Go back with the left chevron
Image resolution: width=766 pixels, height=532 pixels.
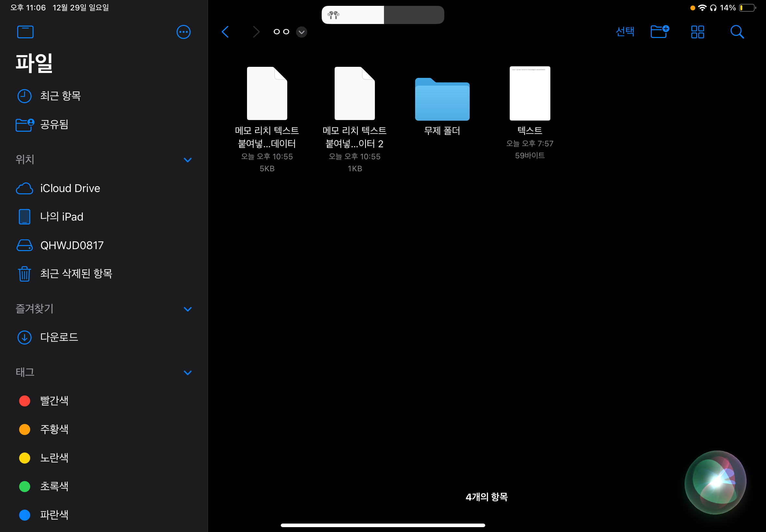226,32
